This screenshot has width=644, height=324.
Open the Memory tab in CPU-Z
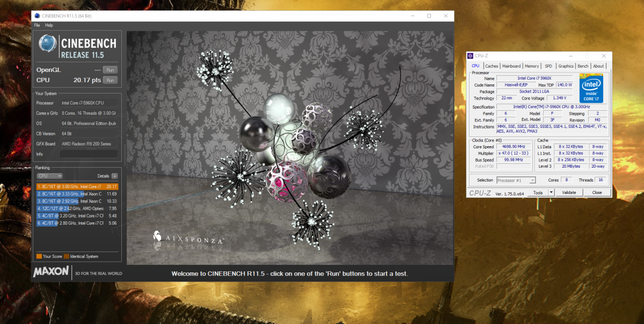click(x=532, y=66)
